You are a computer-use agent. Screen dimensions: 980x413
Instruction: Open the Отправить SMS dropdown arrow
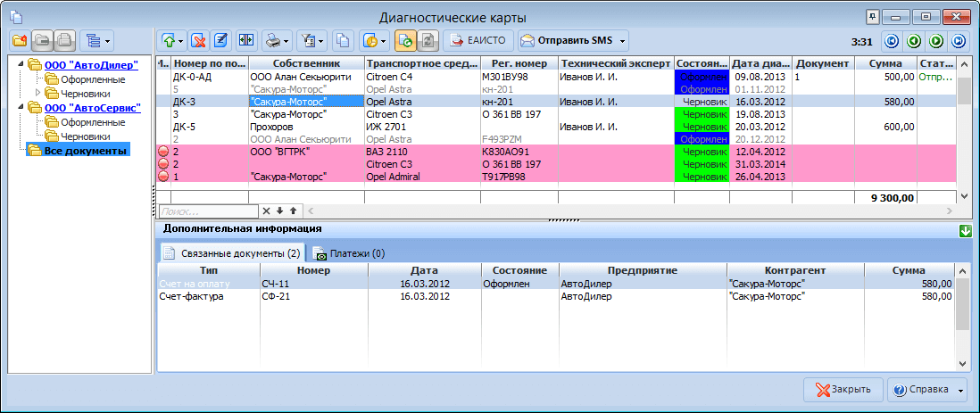click(622, 41)
